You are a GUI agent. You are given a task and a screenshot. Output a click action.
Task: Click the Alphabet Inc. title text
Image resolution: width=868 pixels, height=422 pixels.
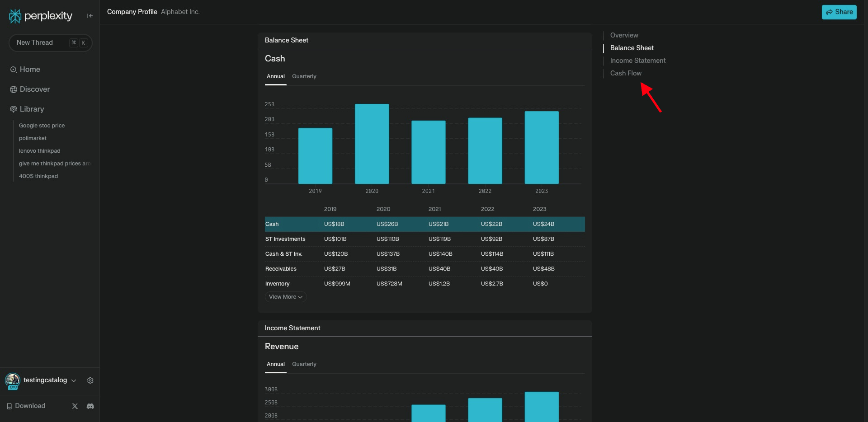click(180, 12)
